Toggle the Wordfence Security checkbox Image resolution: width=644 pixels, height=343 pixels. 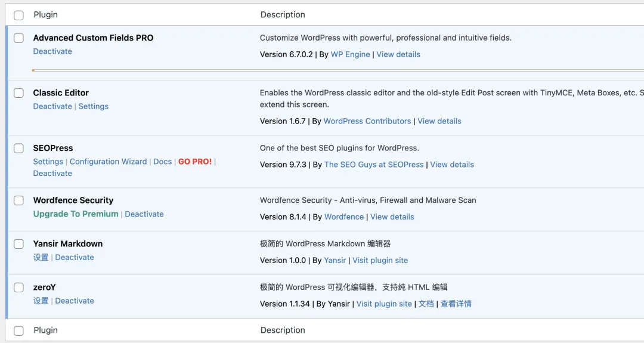pyautogui.click(x=19, y=200)
